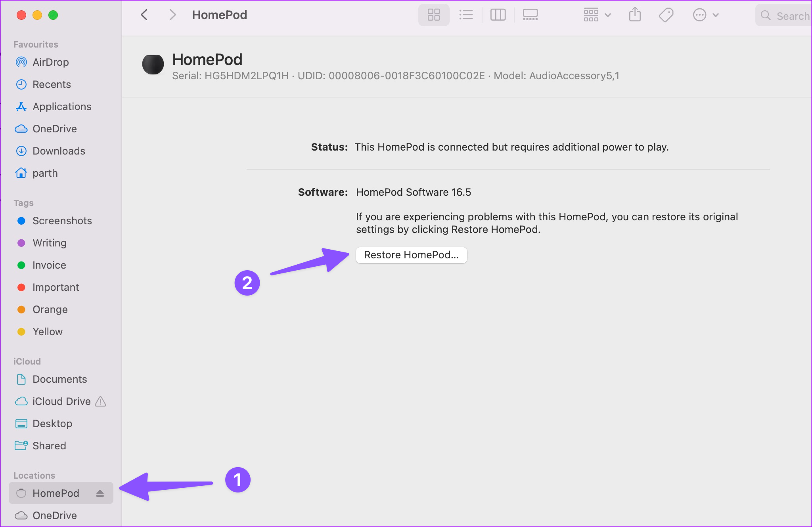Navigate back in Finder
Screen dimensions: 812x527
(x=144, y=15)
